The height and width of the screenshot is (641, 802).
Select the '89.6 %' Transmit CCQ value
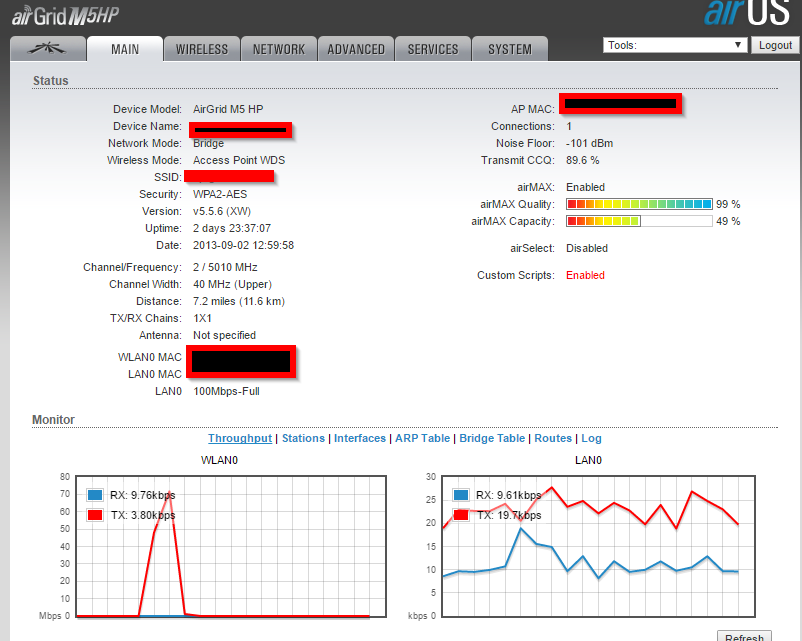click(583, 160)
